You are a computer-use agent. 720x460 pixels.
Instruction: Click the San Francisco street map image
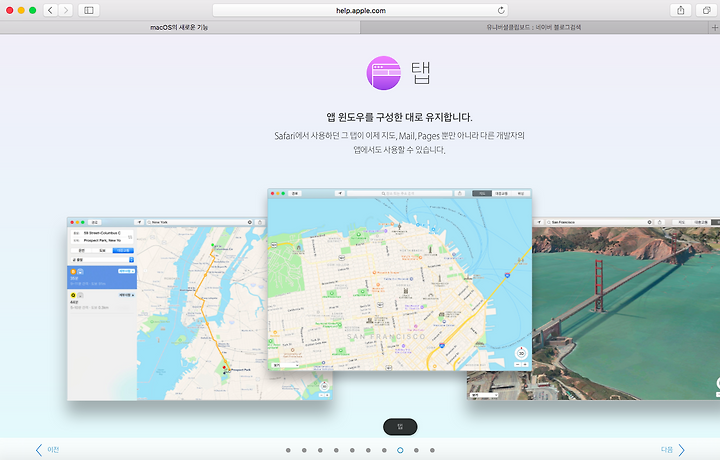[x=399, y=280]
